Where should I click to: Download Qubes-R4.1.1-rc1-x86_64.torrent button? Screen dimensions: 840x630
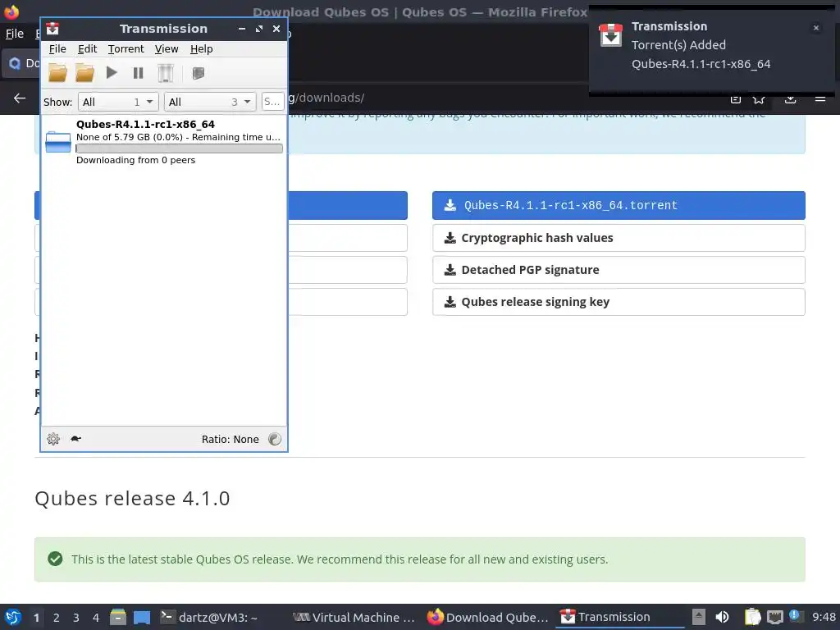(619, 205)
